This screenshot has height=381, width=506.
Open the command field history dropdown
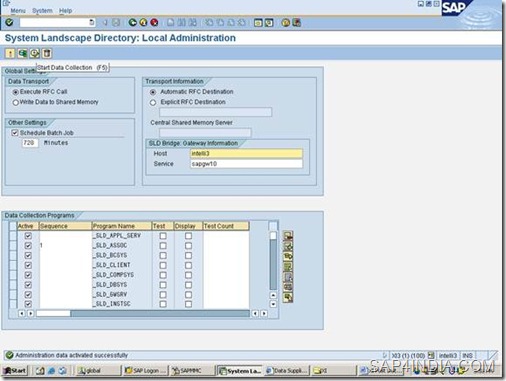pyautogui.click(x=92, y=23)
